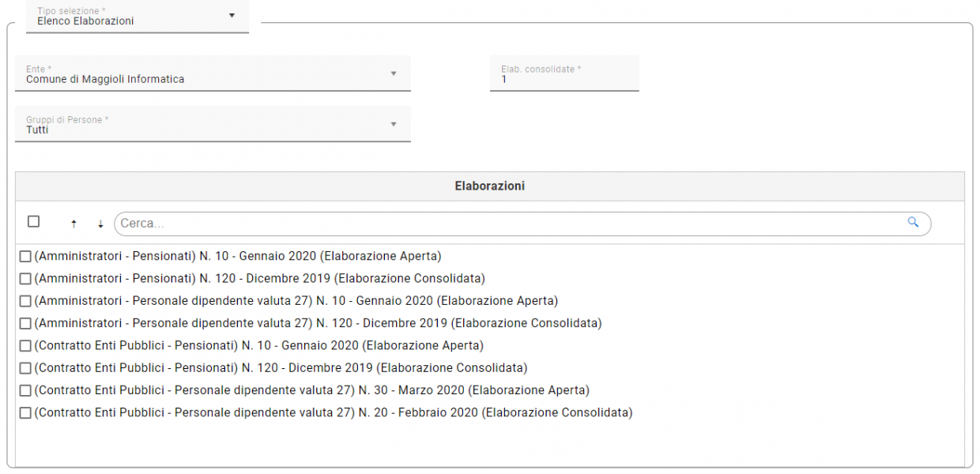Viewport: 980px width, 474px height.
Task: Click the search magnifier icon
Action: pos(913,223)
